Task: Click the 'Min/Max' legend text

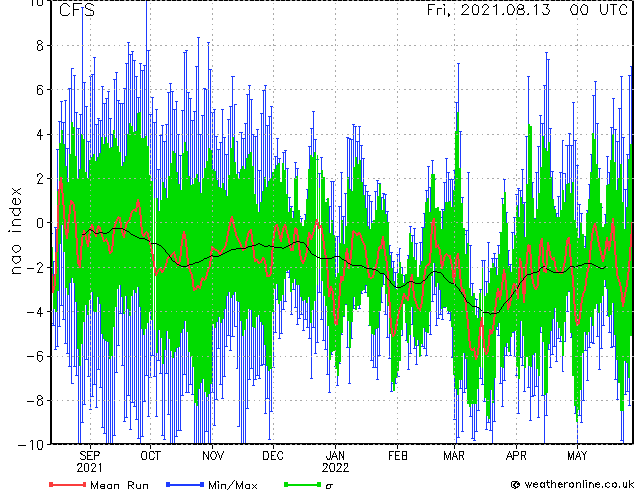Action: coord(232,485)
